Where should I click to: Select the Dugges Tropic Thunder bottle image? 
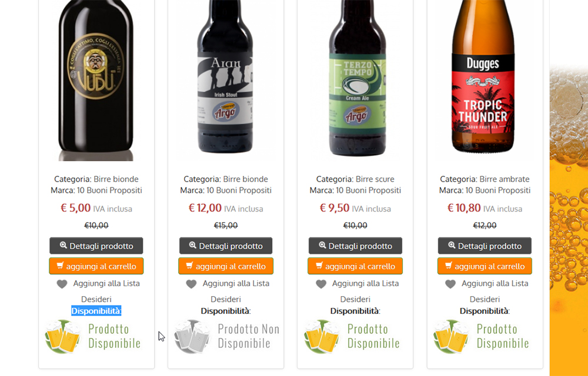pyautogui.click(x=483, y=76)
